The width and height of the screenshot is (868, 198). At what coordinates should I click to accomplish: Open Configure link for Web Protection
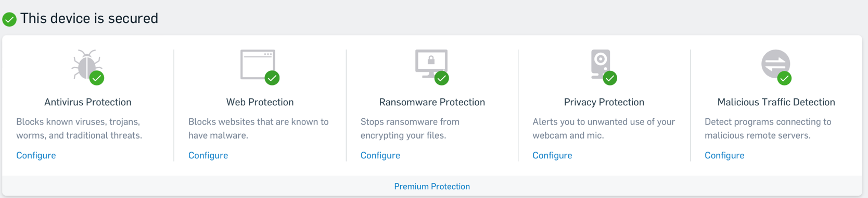[x=208, y=155]
